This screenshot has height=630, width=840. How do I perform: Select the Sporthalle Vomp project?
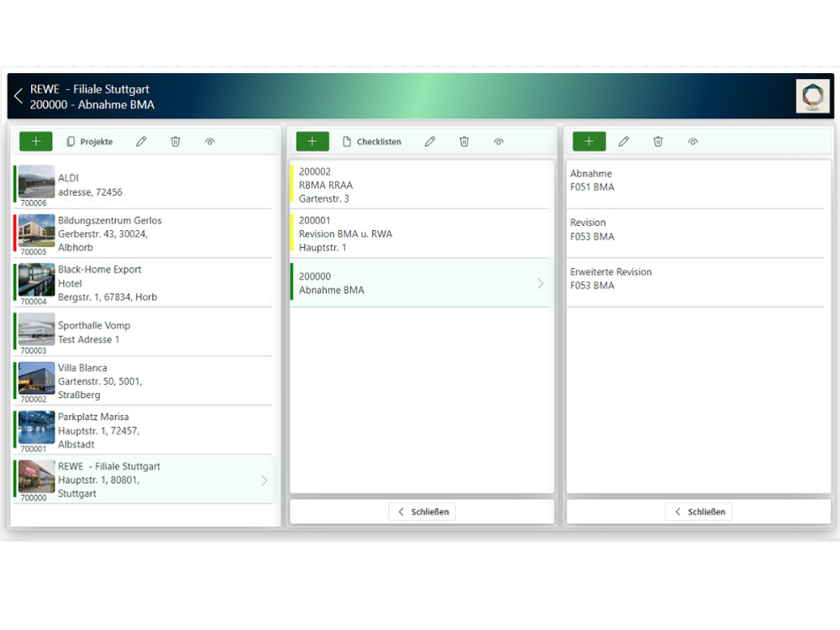pyautogui.click(x=143, y=332)
